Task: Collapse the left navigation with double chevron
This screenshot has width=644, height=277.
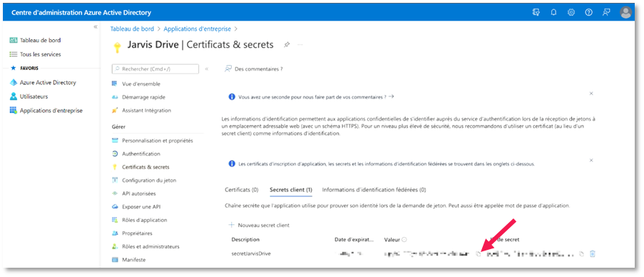Action: 96,26
